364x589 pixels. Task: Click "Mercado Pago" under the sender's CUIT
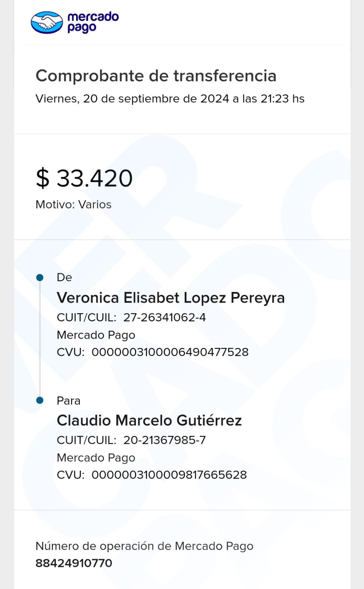[x=96, y=335]
